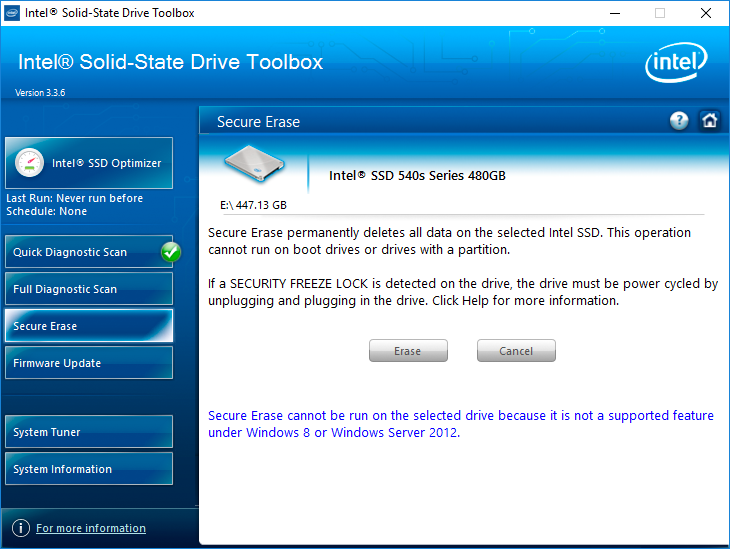Click the Intel logo in header

pos(676,62)
